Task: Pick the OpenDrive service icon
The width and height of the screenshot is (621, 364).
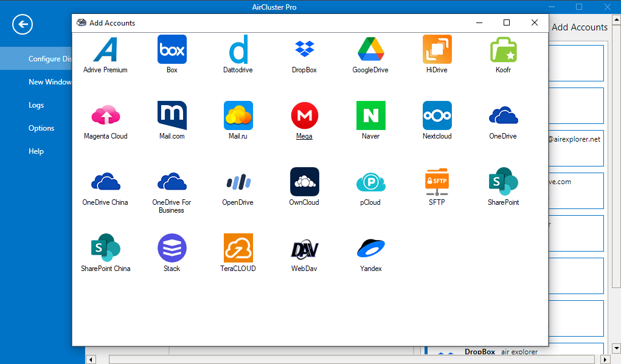Action: click(x=238, y=182)
